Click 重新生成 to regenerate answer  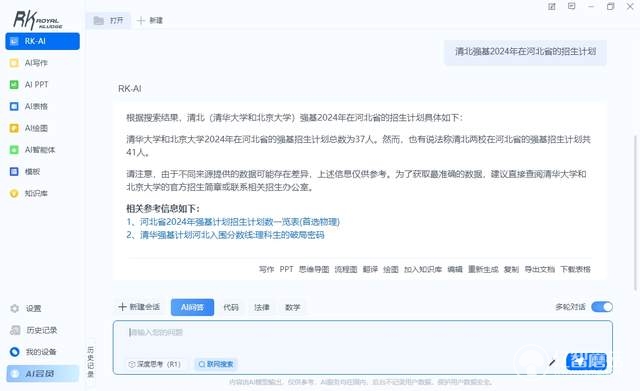[x=483, y=269]
